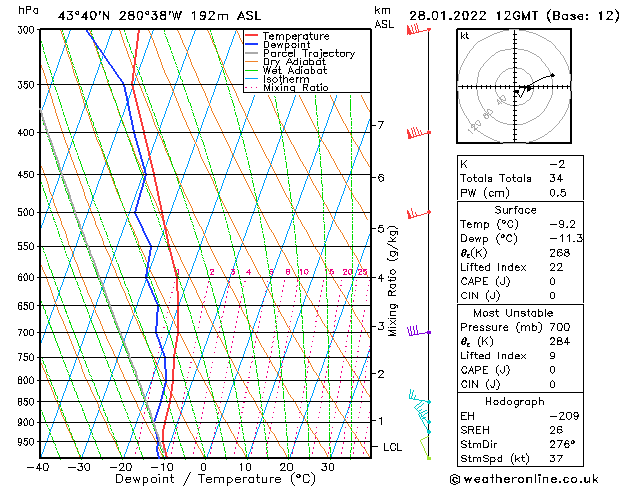Click the 28.01.2022 12GMT date header
This screenshot has height=486, width=629.
tap(514, 16)
